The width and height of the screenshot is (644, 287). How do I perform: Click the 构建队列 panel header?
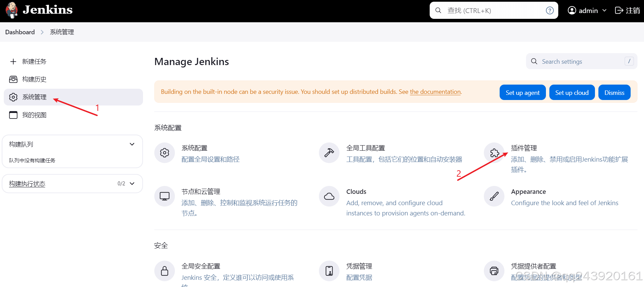tap(72, 144)
